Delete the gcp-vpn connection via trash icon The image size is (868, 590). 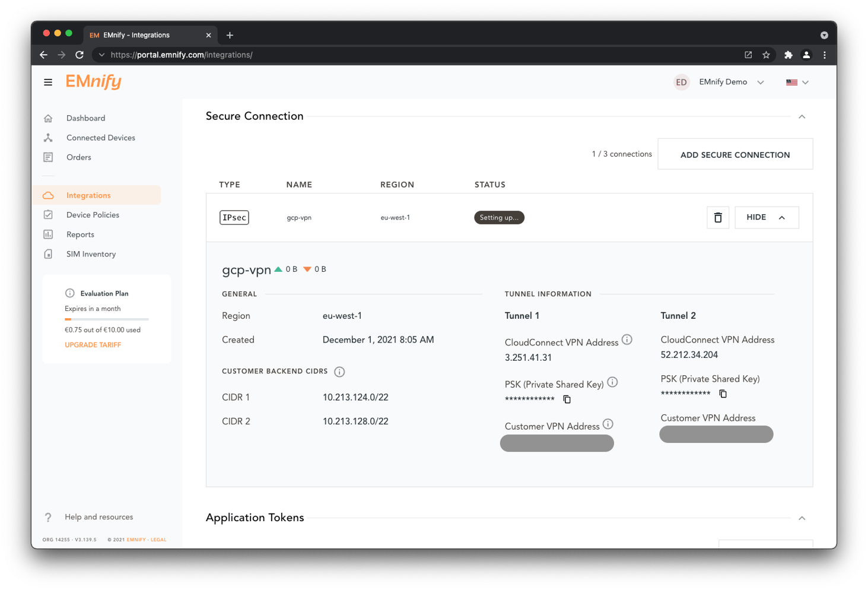718,217
